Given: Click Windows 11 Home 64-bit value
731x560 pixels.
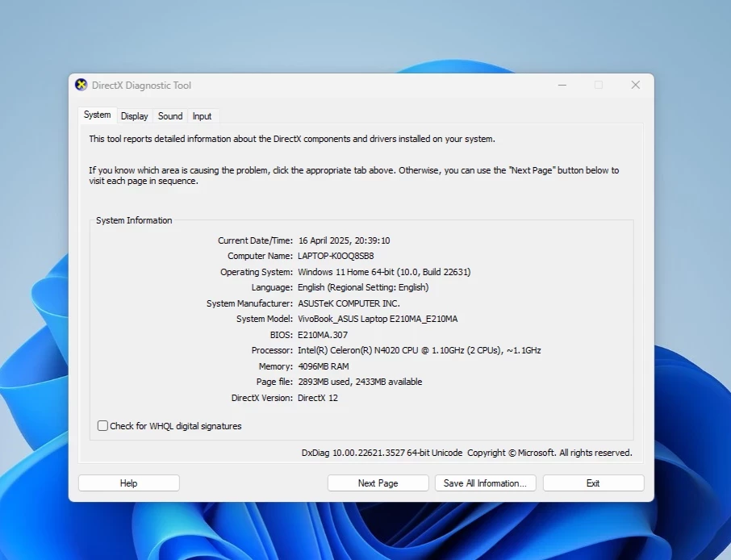Looking at the screenshot, I should pyautogui.click(x=384, y=272).
